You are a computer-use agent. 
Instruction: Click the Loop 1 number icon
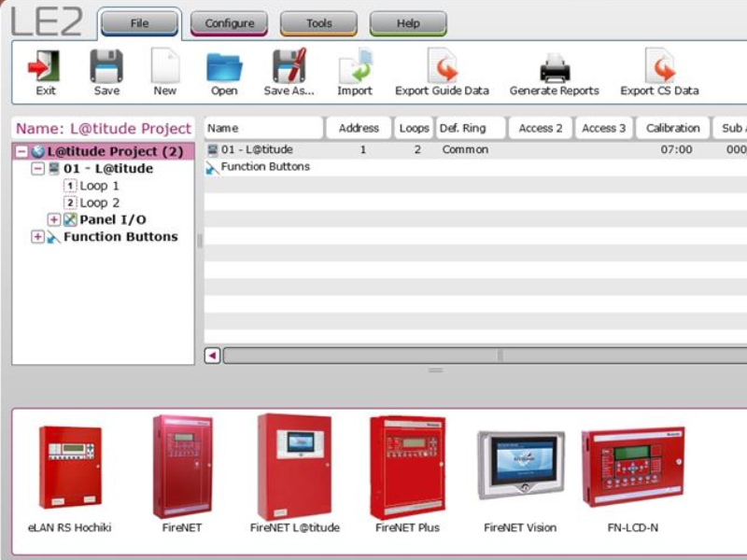(70, 186)
